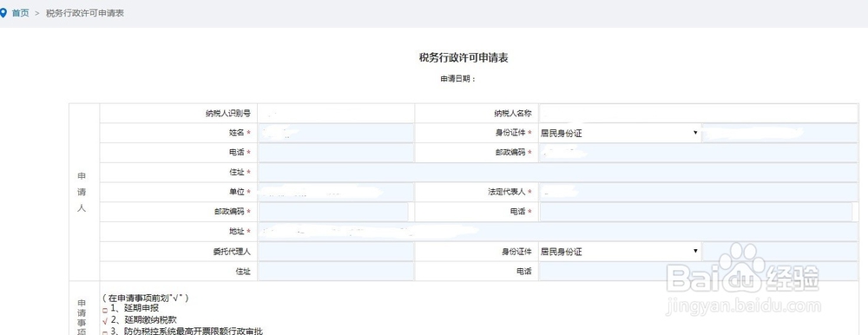Focus the 姓名 input field
The width and height of the screenshot is (868, 335).
pyautogui.click(x=335, y=133)
